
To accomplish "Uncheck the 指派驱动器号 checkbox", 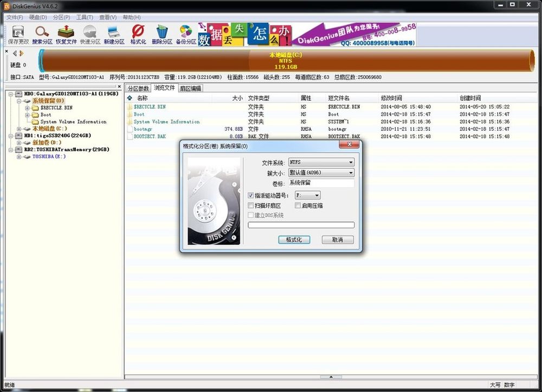I will 251,196.
